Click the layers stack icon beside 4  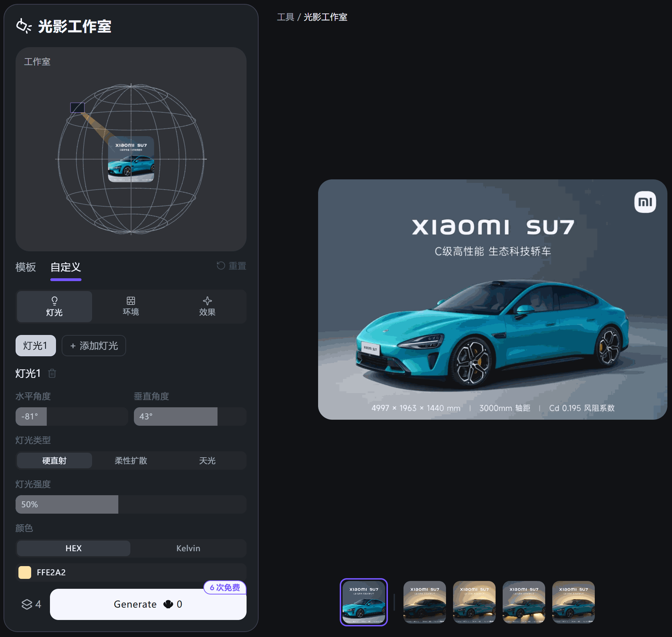27,604
